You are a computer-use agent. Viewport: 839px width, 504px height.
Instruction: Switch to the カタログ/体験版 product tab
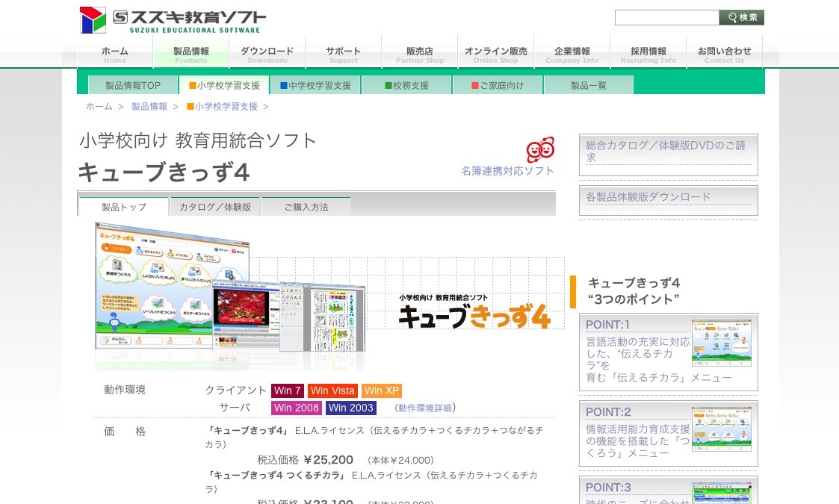tap(215, 207)
